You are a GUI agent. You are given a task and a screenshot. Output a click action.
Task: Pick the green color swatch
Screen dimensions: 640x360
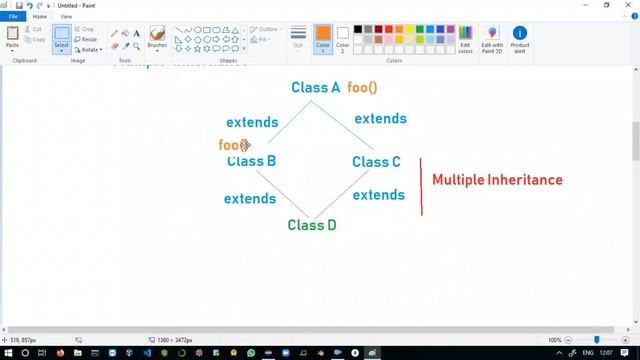(x=420, y=29)
